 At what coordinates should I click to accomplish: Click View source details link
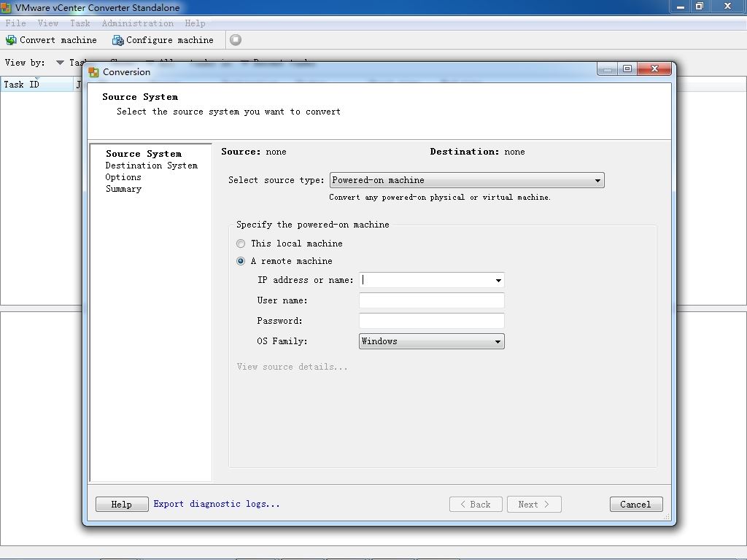(x=292, y=367)
